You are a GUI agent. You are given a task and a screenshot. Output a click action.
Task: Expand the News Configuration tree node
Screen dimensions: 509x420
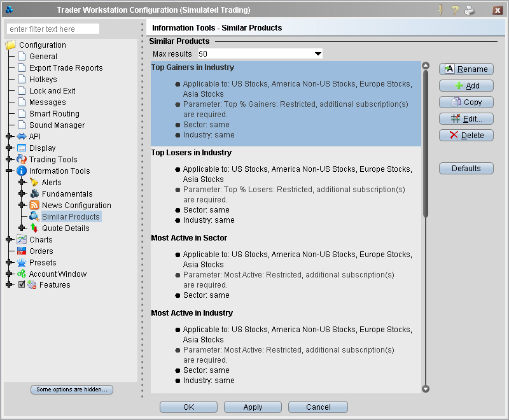pyautogui.click(x=22, y=205)
